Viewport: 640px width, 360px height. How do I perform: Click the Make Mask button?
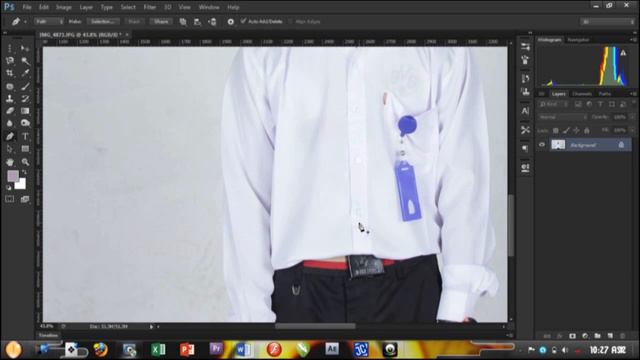134,22
